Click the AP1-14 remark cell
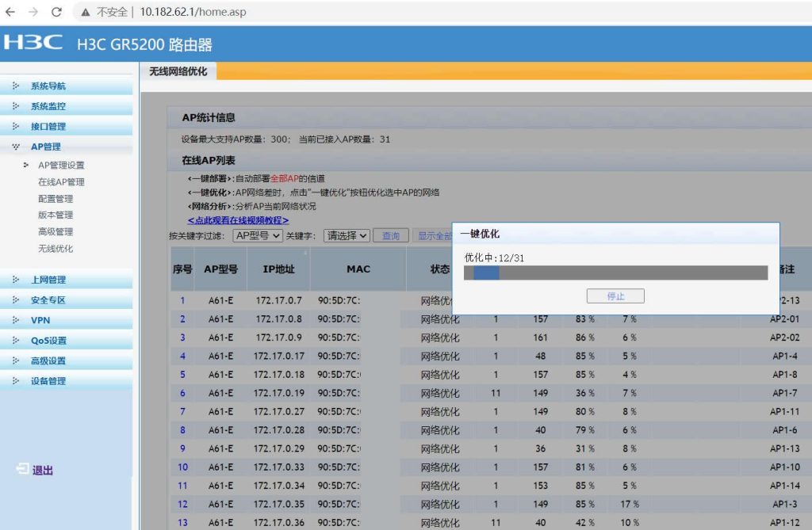812x530 pixels. [x=784, y=486]
